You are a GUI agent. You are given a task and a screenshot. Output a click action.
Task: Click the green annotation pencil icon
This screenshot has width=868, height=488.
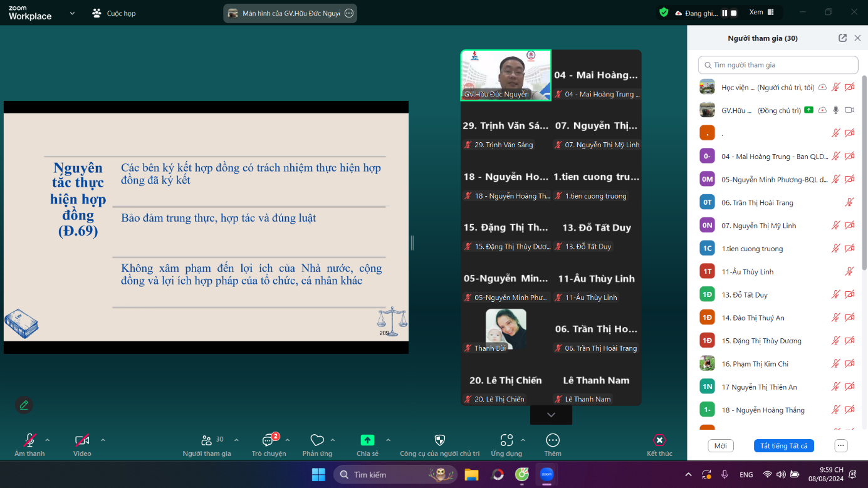[24, 405]
